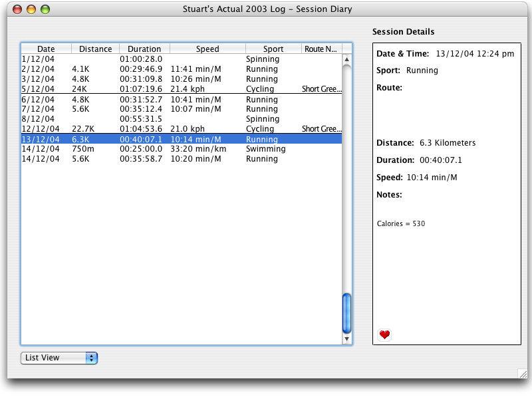Screen dimensions: 532x399
Task: Click duration 00:25:00.0 cell
Action: pyautogui.click(x=141, y=148)
